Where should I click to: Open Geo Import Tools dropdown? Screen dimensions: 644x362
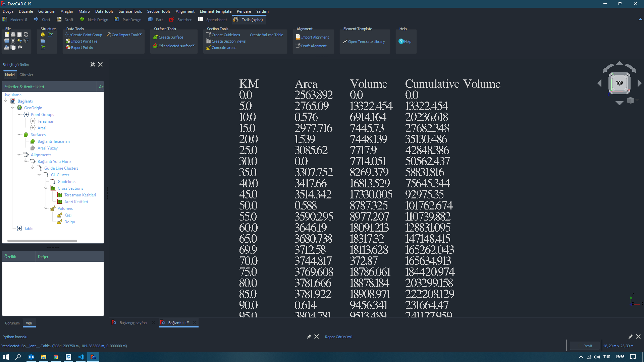coord(141,35)
